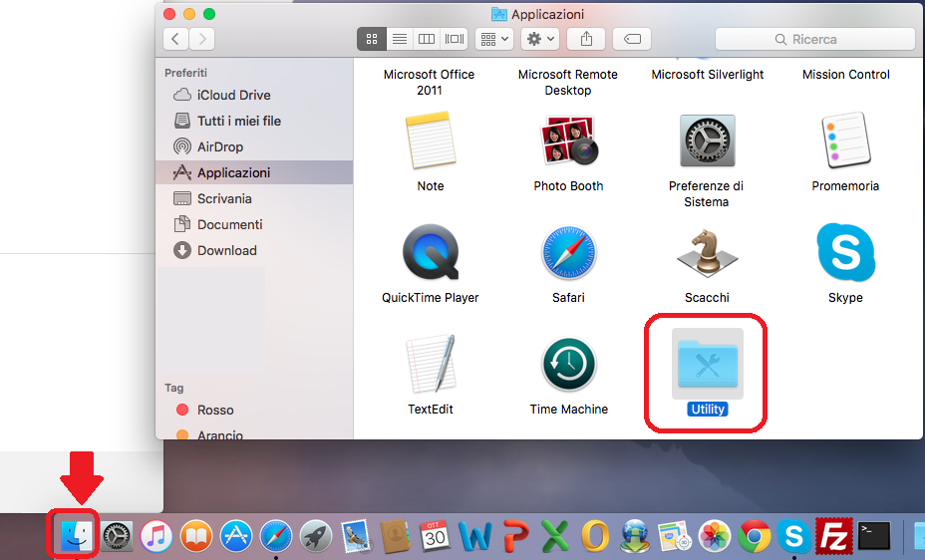Open iCloud Drive in sidebar

pos(254,95)
